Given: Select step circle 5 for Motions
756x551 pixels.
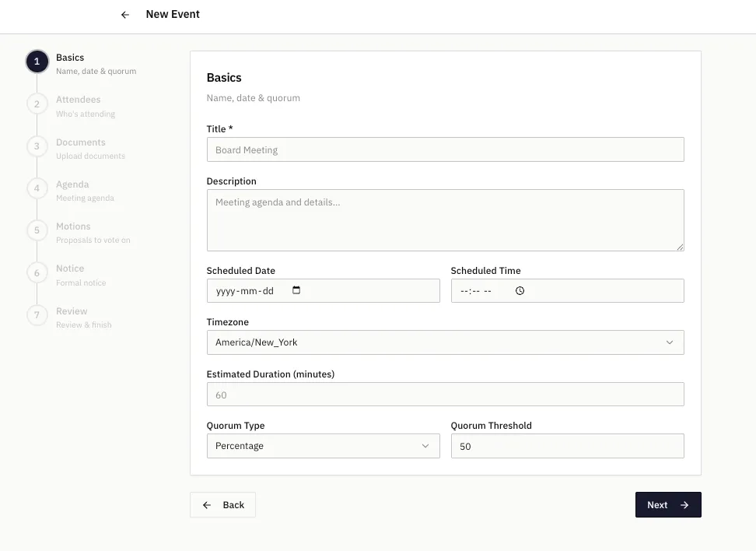Looking at the screenshot, I should [x=37, y=230].
